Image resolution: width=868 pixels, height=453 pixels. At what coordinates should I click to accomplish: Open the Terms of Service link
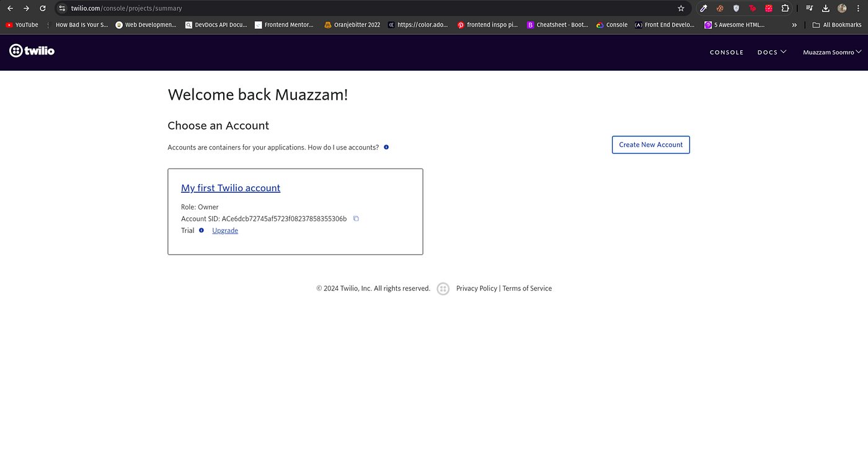coord(527,288)
